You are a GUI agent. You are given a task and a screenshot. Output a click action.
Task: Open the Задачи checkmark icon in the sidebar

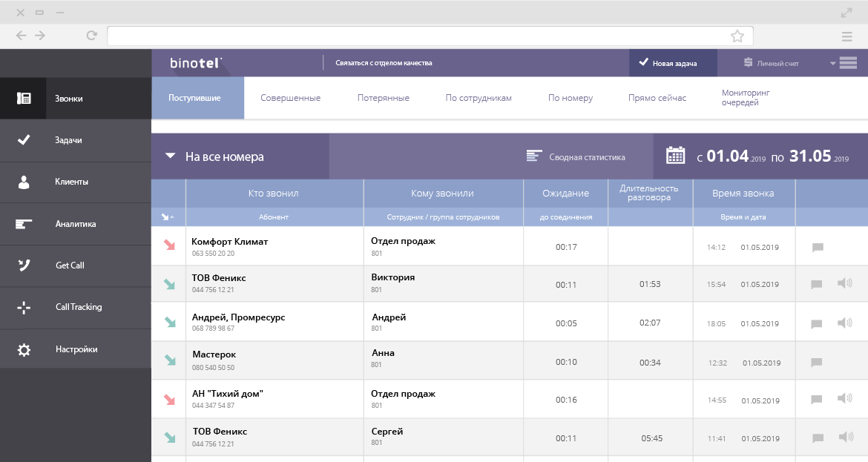coord(23,140)
